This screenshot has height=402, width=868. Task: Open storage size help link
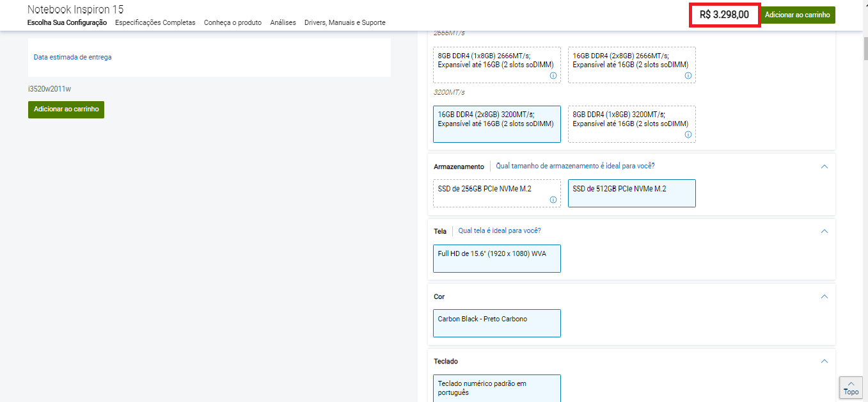click(575, 166)
